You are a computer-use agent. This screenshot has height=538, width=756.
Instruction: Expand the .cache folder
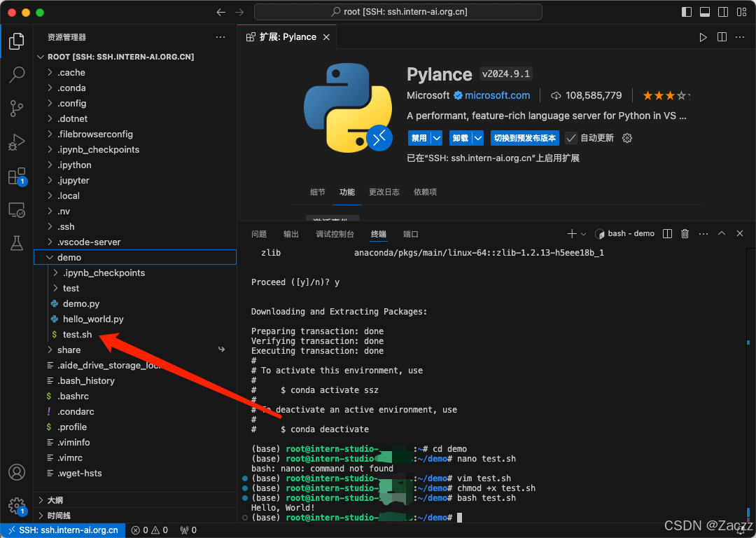(135, 72)
